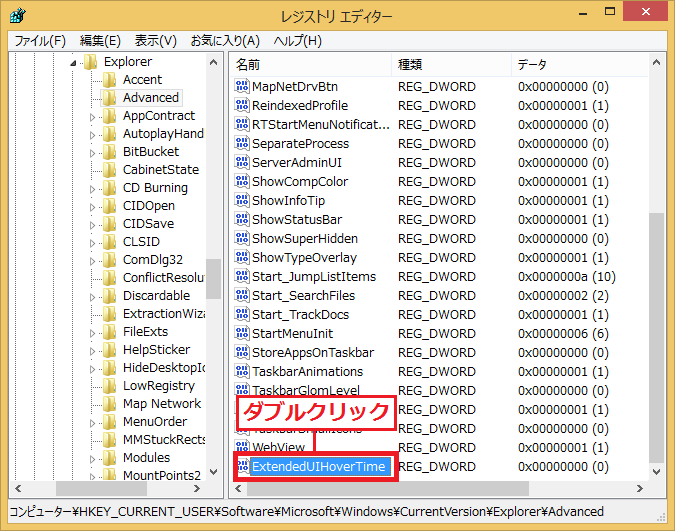This screenshot has width=675, height=531.
Task: Click the Explorer folder icon in tree
Action: click(x=90, y=62)
